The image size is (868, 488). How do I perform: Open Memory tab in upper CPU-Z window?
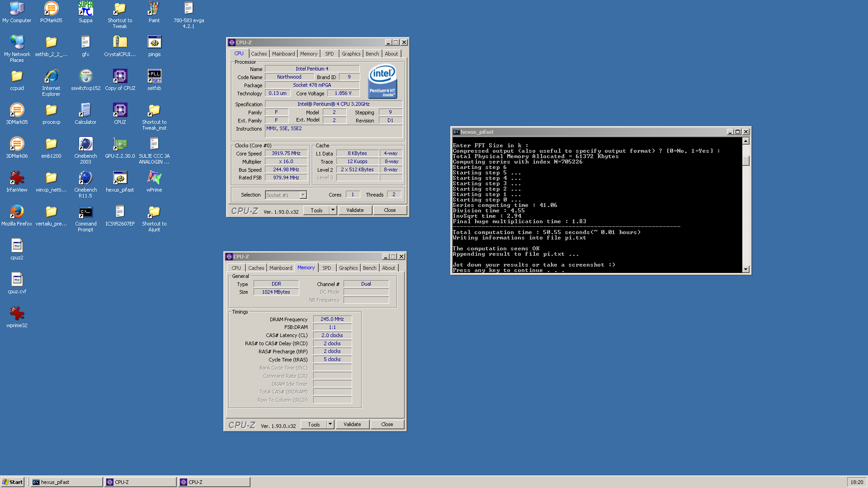click(309, 54)
